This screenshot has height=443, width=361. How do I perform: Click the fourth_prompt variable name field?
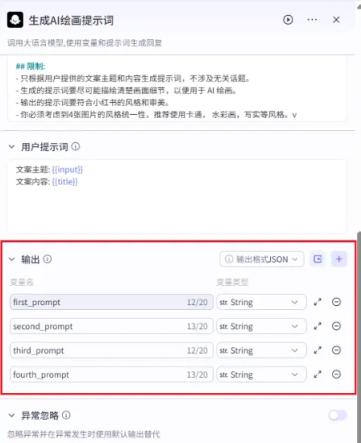click(x=111, y=374)
